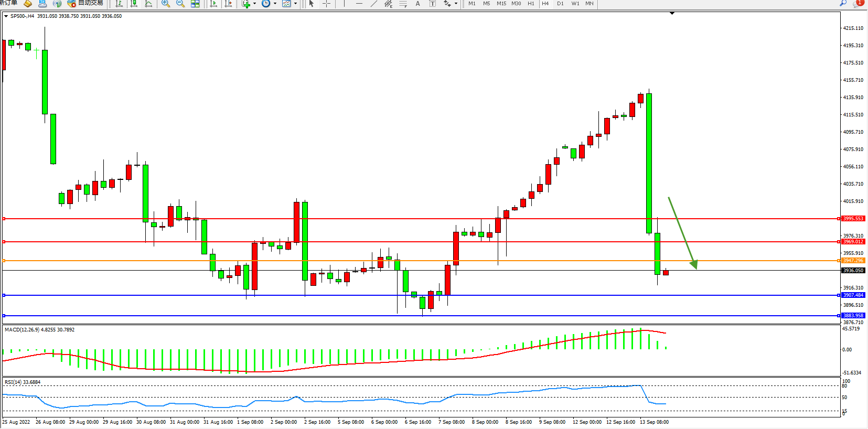Viewport: 868px width, 429px height.
Task: Zoom out of the chart
Action: point(180,4)
